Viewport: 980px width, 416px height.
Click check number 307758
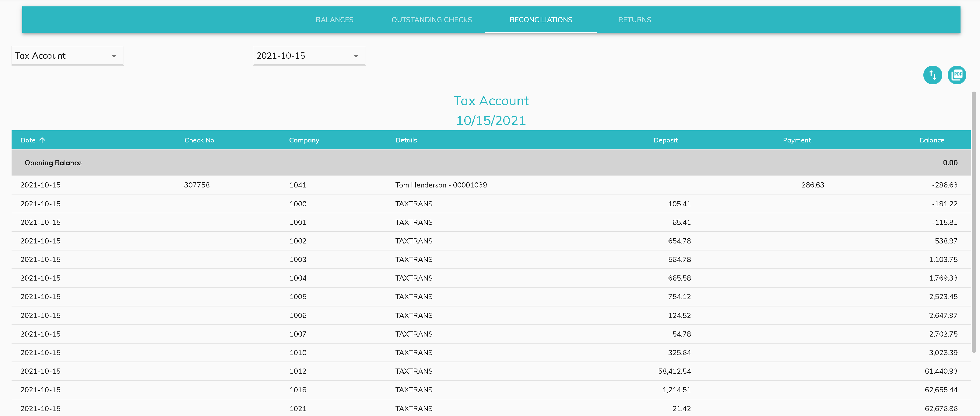point(197,185)
